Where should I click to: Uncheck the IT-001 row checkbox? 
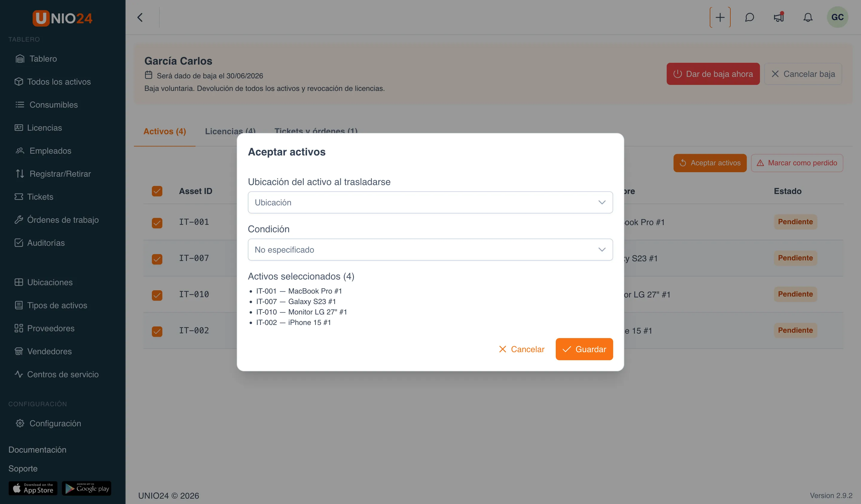pos(157,223)
